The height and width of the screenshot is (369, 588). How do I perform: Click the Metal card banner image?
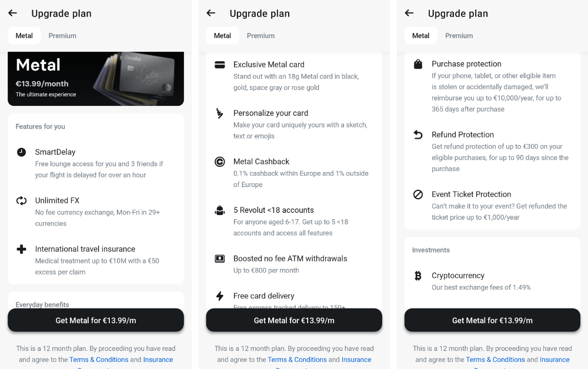pos(95,80)
